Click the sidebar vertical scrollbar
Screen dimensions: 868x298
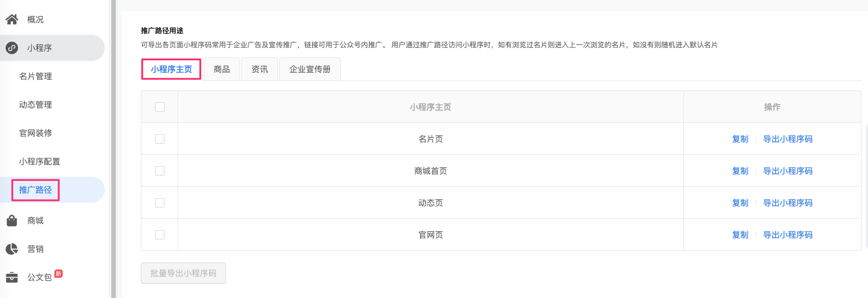[114, 149]
